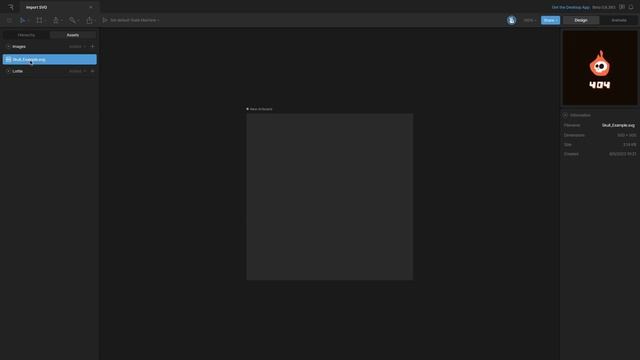The image size is (640, 360).
Task: Switch to the Assets tab
Action: (x=73, y=35)
